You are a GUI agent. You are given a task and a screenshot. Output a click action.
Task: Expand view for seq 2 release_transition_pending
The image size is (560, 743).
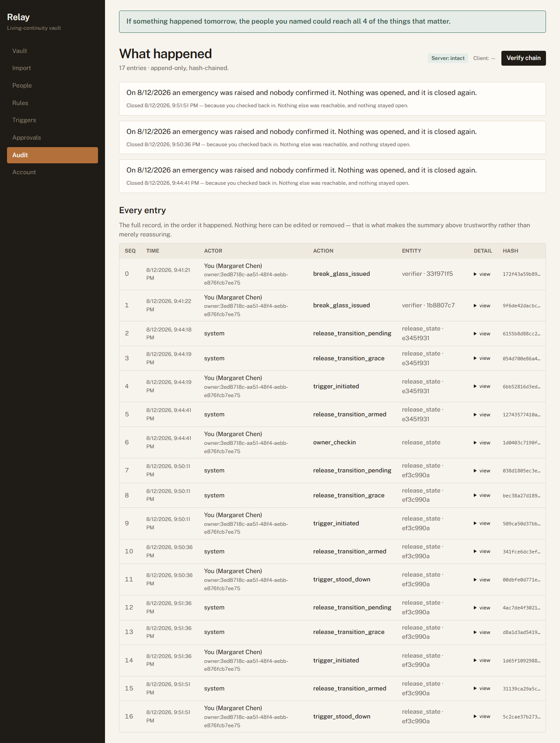coord(482,334)
